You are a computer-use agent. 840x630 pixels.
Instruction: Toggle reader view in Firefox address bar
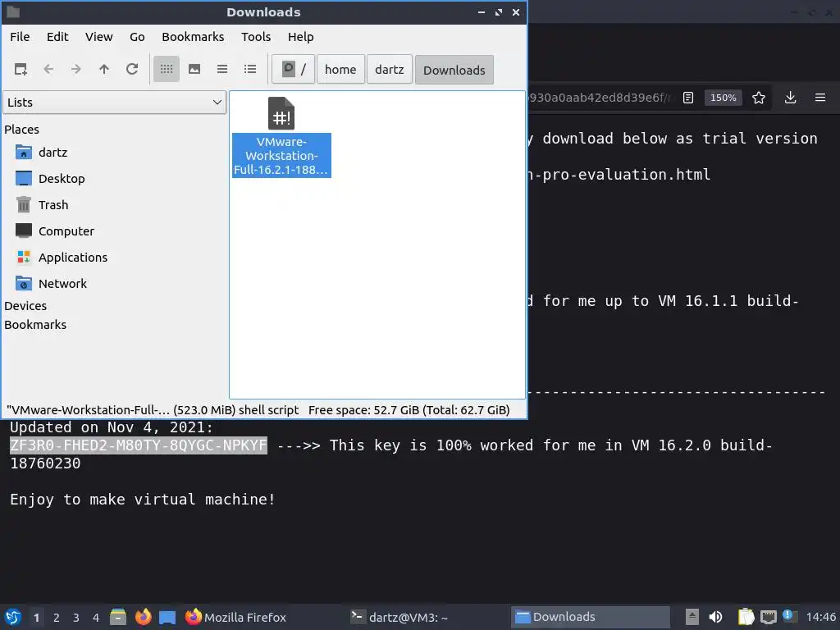[688, 98]
